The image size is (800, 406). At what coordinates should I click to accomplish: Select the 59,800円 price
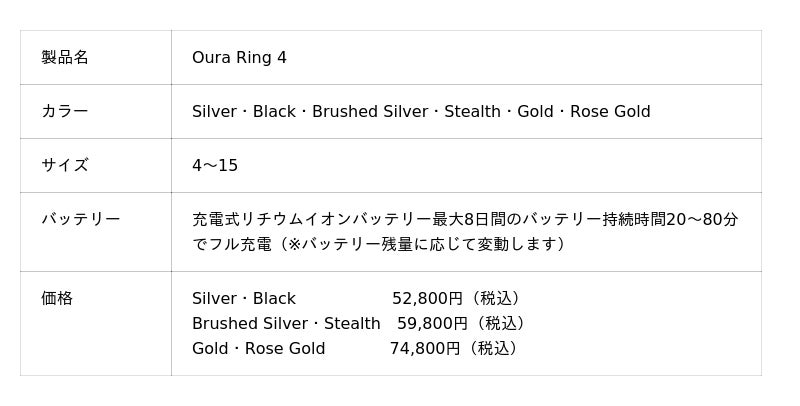point(432,324)
